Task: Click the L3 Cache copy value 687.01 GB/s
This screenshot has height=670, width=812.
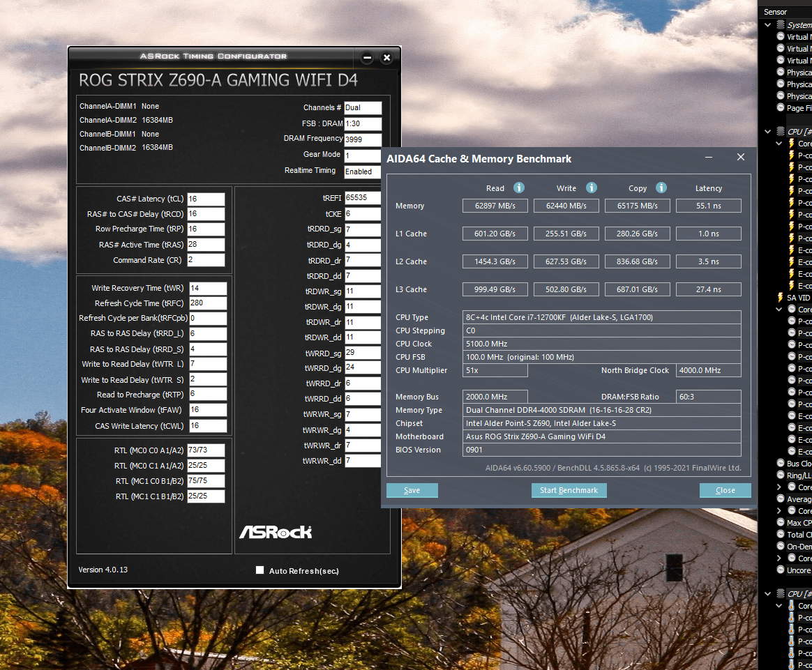Action: [x=637, y=290]
